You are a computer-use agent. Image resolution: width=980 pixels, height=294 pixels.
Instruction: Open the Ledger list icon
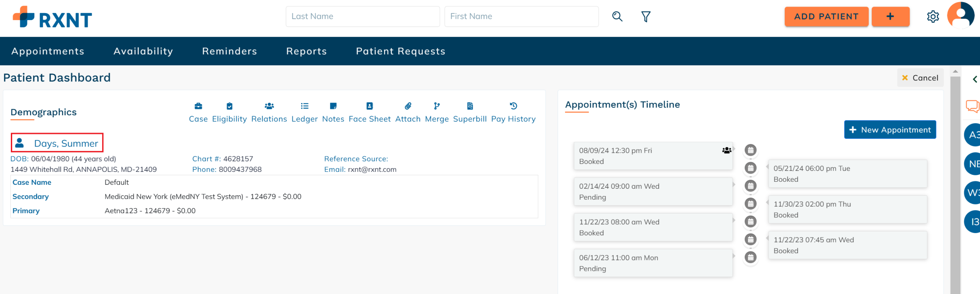pos(304,106)
